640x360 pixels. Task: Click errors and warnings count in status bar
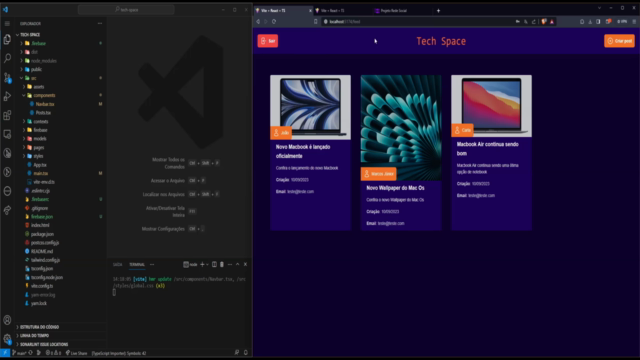53,353
